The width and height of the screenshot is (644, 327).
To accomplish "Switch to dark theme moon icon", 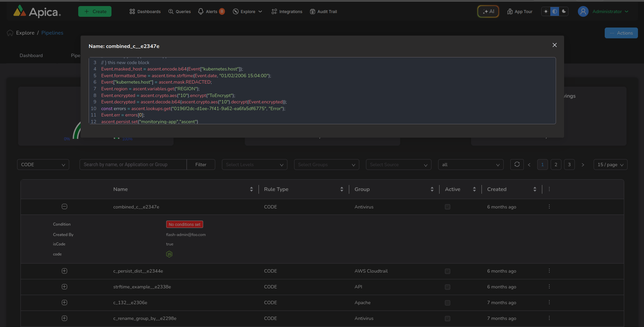I will [x=564, y=11].
